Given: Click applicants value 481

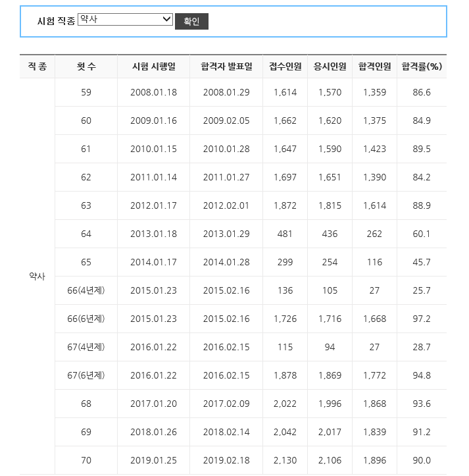Looking at the screenshot, I should coord(285,234).
